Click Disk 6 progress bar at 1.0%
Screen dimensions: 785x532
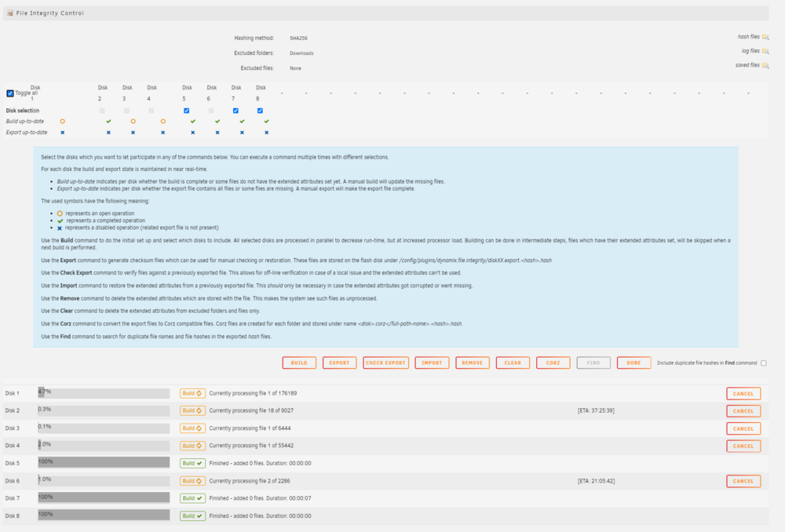[x=104, y=480]
